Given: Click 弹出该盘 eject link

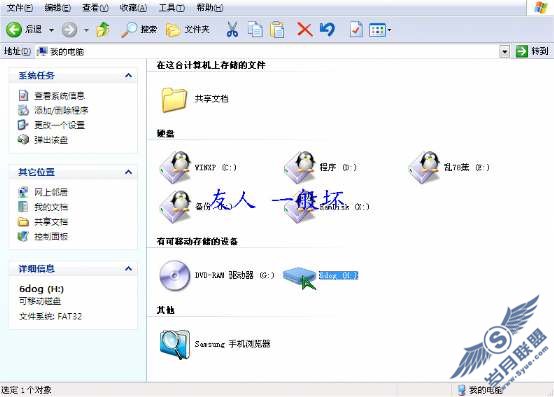Looking at the screenshot, I should pos(51,140).
